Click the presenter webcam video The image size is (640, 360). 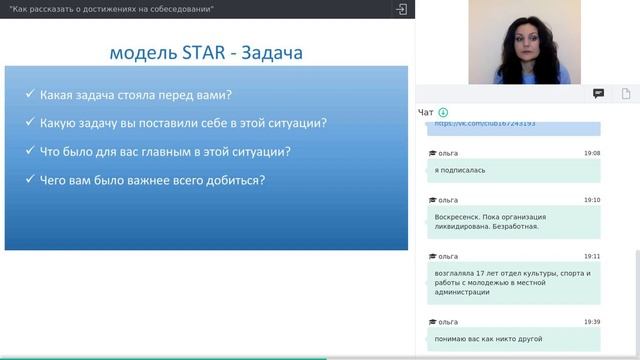click(524, 42)
